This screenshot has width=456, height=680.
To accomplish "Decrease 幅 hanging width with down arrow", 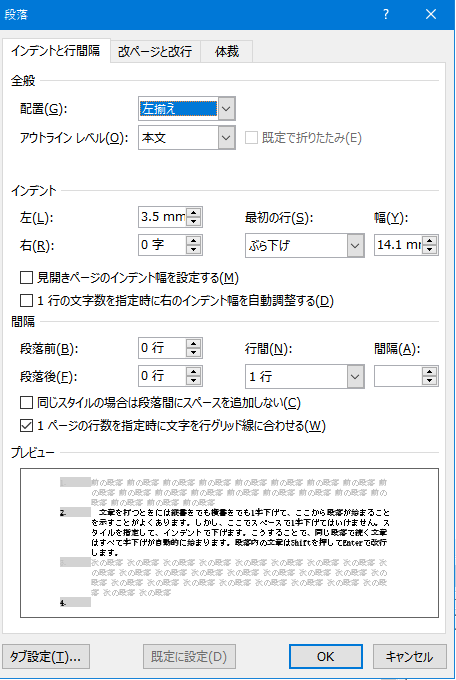I will coord(430,249).
